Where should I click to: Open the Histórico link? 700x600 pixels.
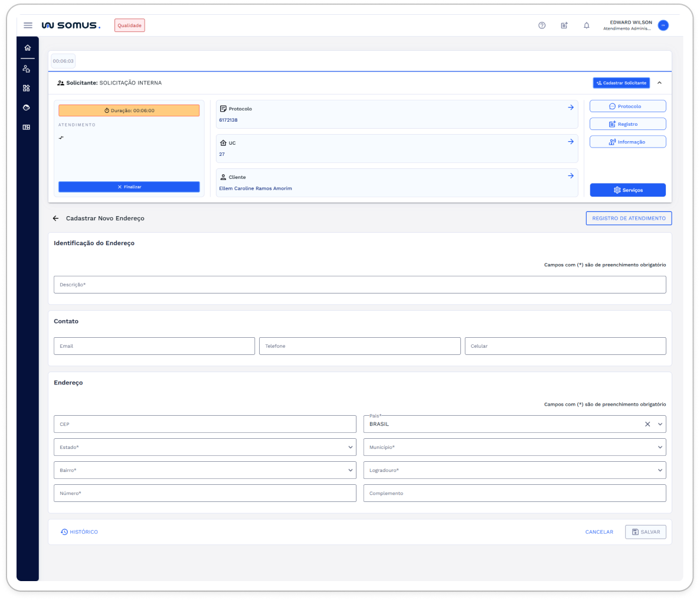80,532
